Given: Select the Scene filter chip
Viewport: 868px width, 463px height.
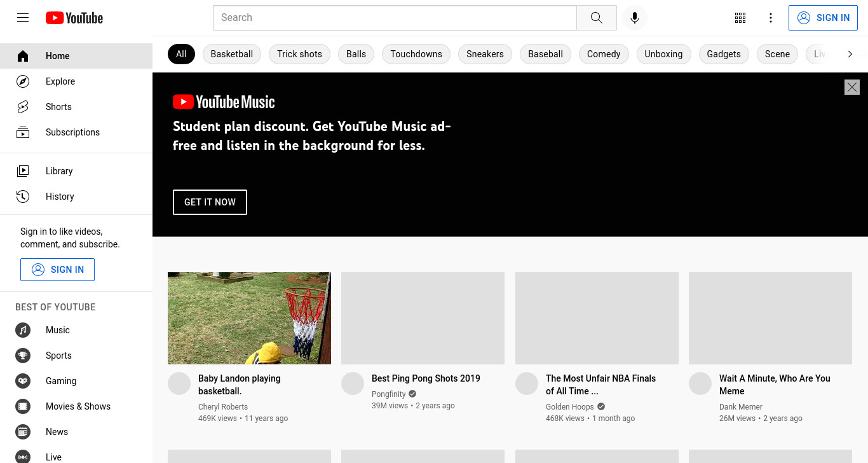Looking at the screenshot, I should tap(777, 54).
